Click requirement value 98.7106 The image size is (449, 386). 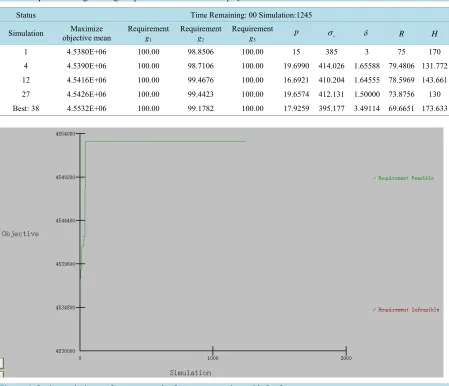coord(201,66)
